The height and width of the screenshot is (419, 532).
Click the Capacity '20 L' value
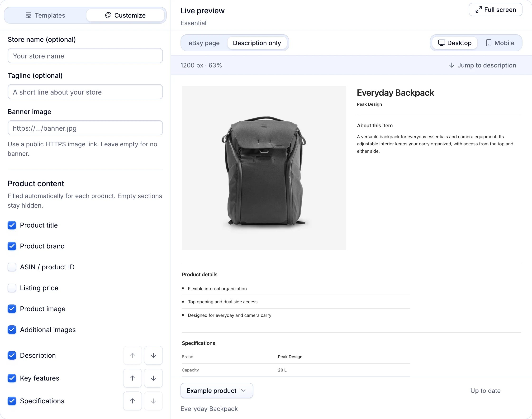(282, 370)
